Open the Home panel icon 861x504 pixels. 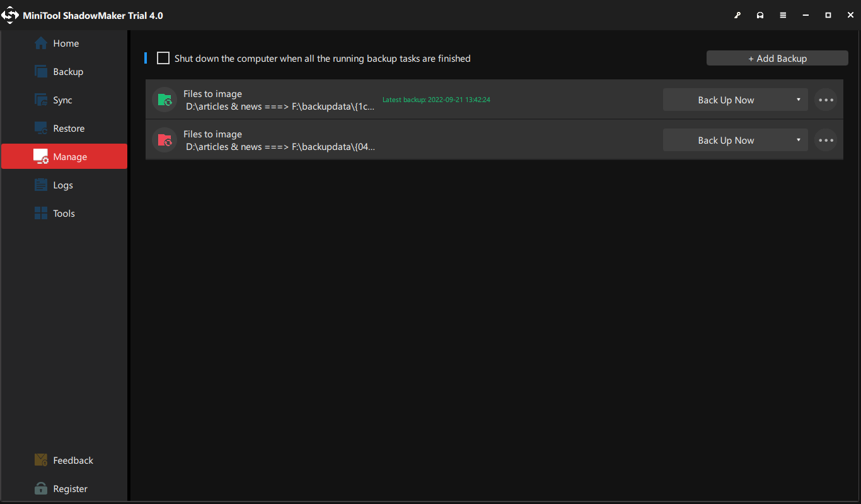click(40, 43)
